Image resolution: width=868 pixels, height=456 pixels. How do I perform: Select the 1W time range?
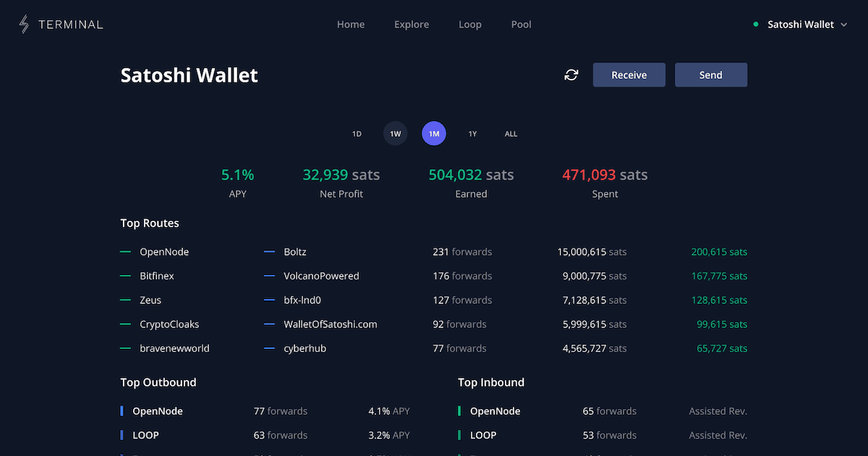[x=396, y=134]
